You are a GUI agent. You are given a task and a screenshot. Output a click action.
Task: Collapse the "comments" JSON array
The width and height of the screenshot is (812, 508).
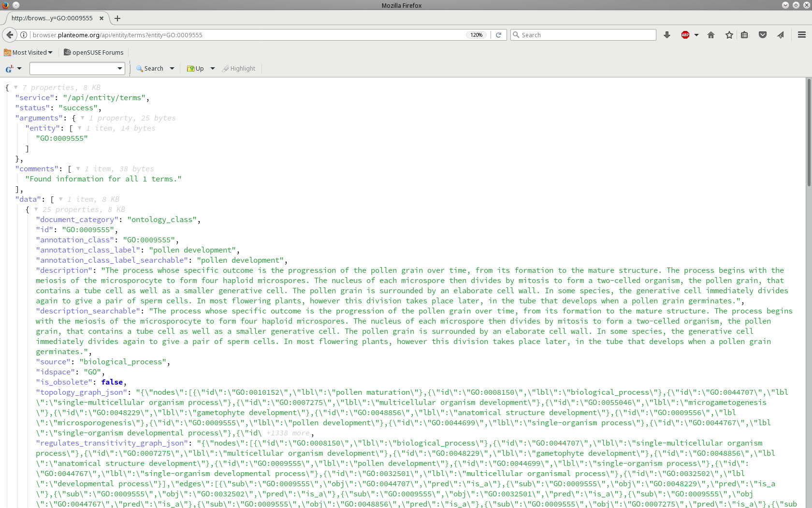pos(78,169)
